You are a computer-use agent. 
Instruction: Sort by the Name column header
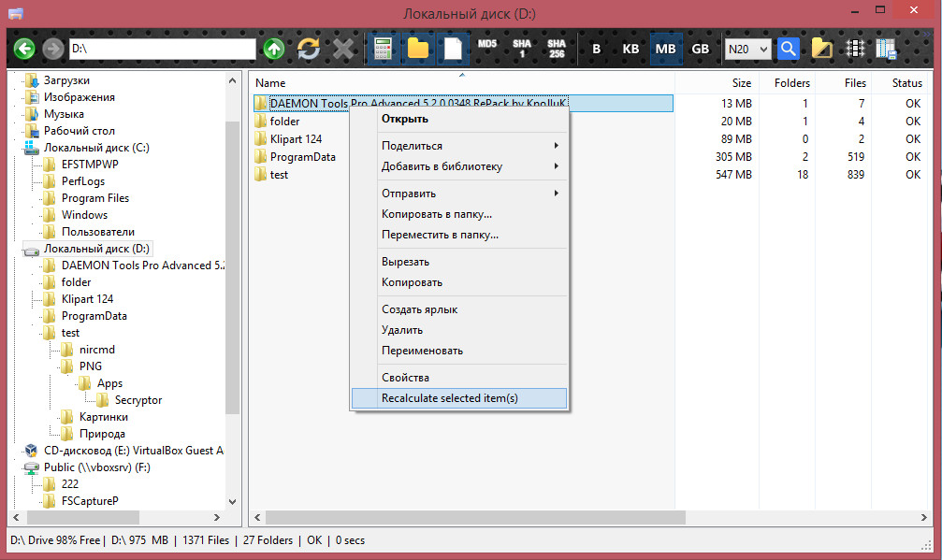[x=462, y=83]
